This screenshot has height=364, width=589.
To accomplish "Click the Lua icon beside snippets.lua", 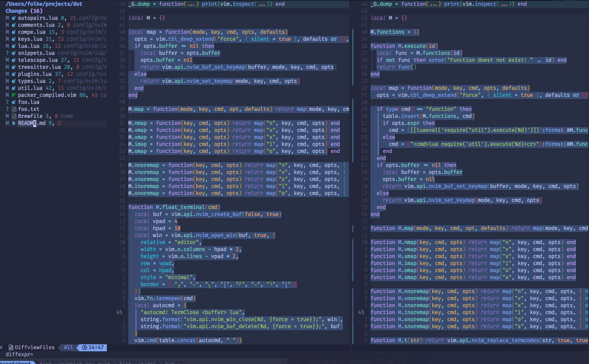I will [14, 53].
